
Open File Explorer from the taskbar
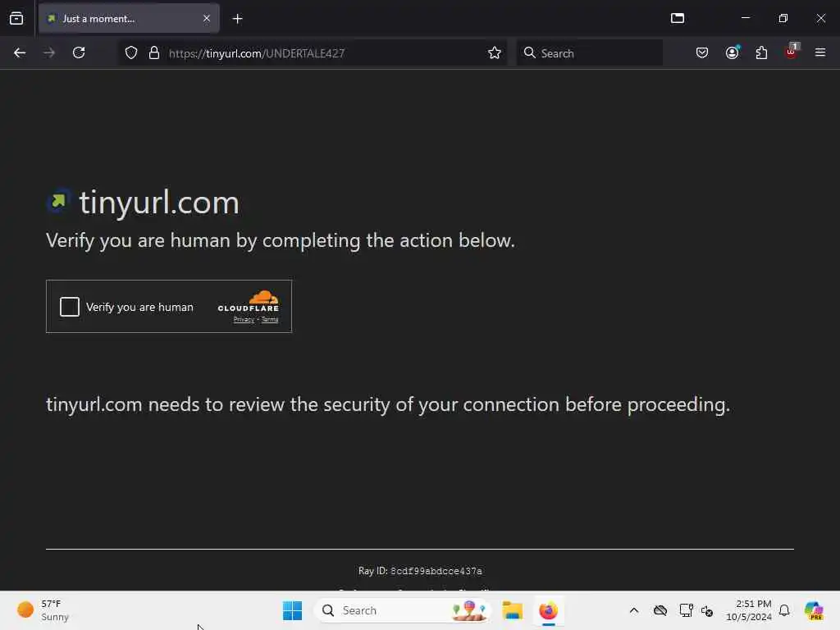(512, 610)
